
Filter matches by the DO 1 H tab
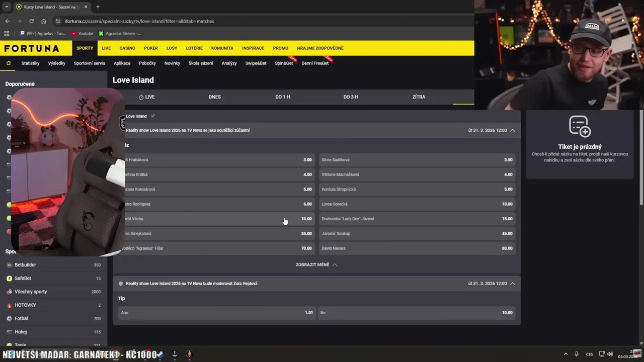click(283, 97)
